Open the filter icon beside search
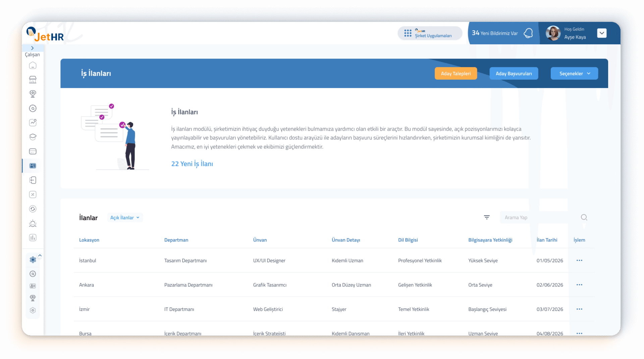The width and height of the screenshot is (644, 359). (x=487, y=217)
